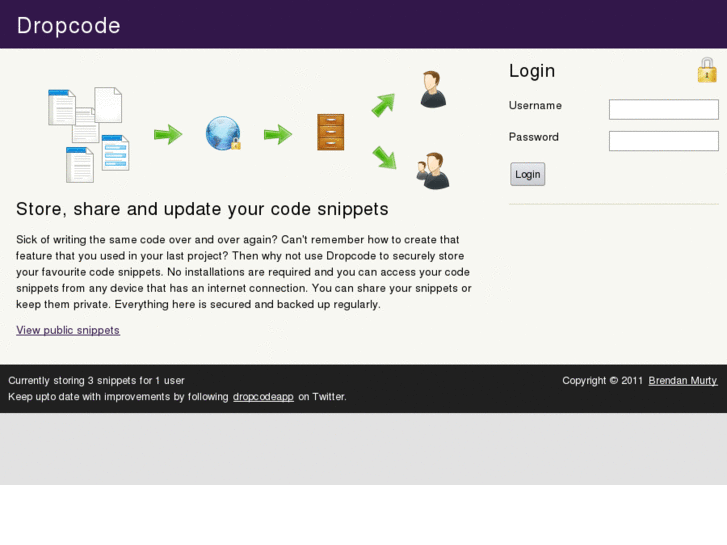The width and height of the screenshot is (727, 545).
Task: Open the View public snippets link
Action: [68, 330]
